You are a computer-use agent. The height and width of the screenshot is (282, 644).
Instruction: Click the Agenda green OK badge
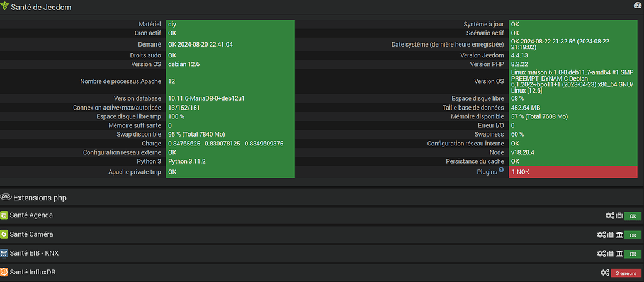[x=633, y=217]
